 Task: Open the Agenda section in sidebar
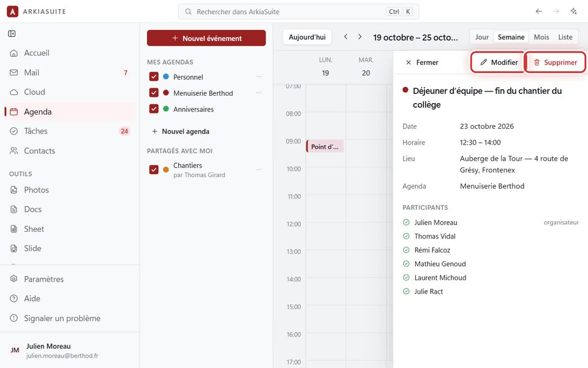pos(70,112)
